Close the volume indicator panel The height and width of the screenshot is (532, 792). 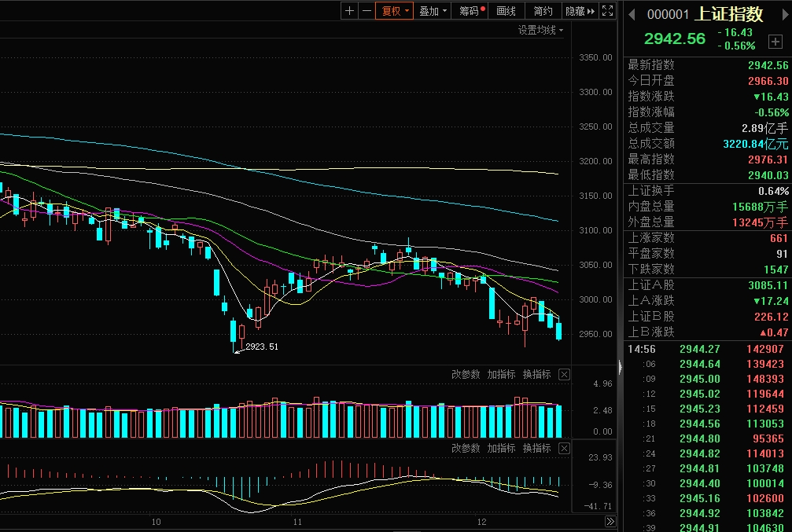(x=564, y=375)
